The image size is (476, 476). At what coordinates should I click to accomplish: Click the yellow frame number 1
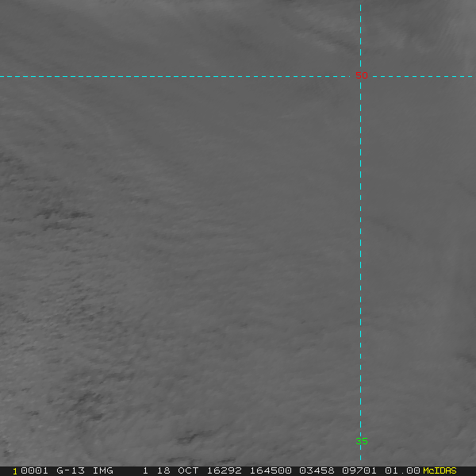(x=15, y=471)
